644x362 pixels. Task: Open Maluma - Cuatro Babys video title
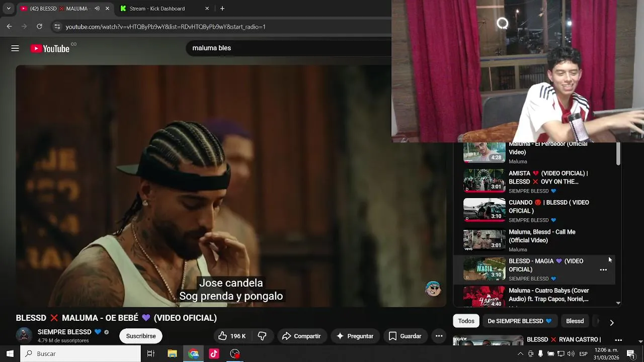tap(548, 295)
